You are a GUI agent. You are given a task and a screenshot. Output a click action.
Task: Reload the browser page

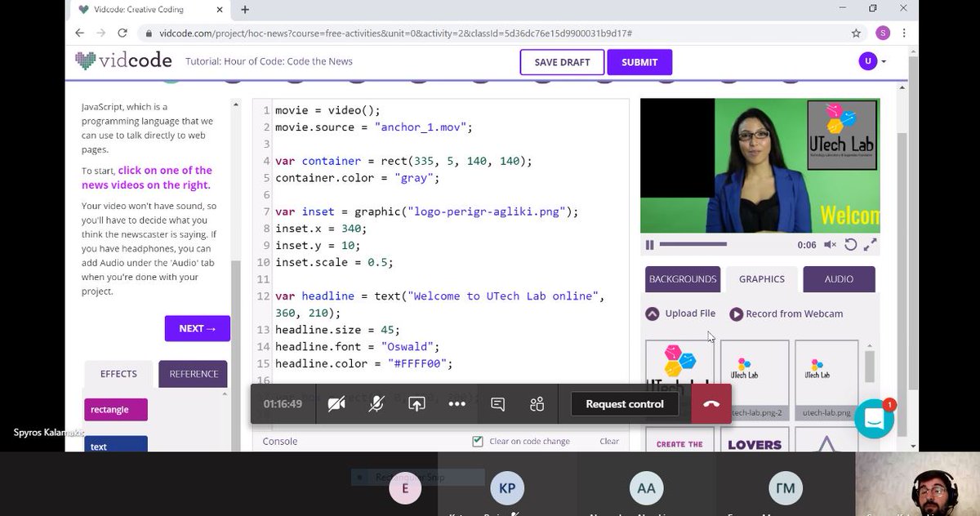(122, 33)
